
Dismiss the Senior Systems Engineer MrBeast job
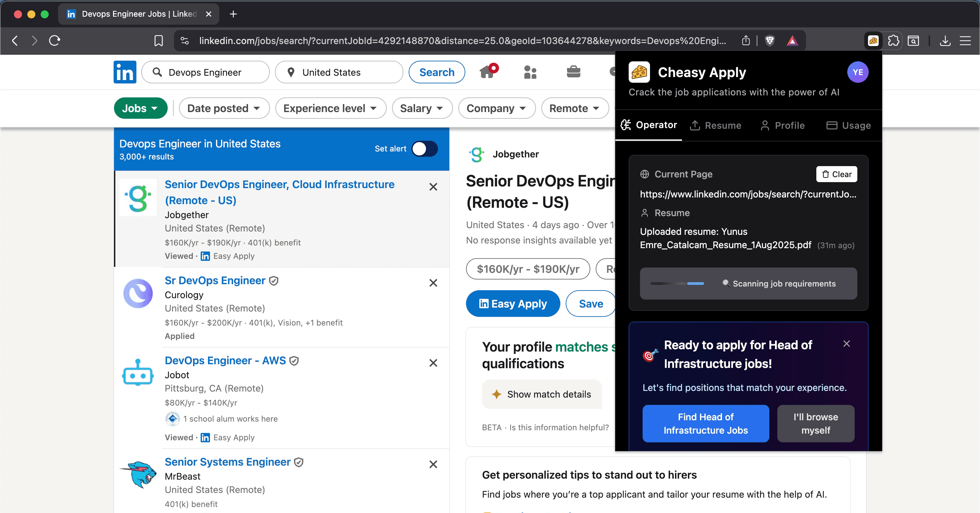tap(433, 464)
